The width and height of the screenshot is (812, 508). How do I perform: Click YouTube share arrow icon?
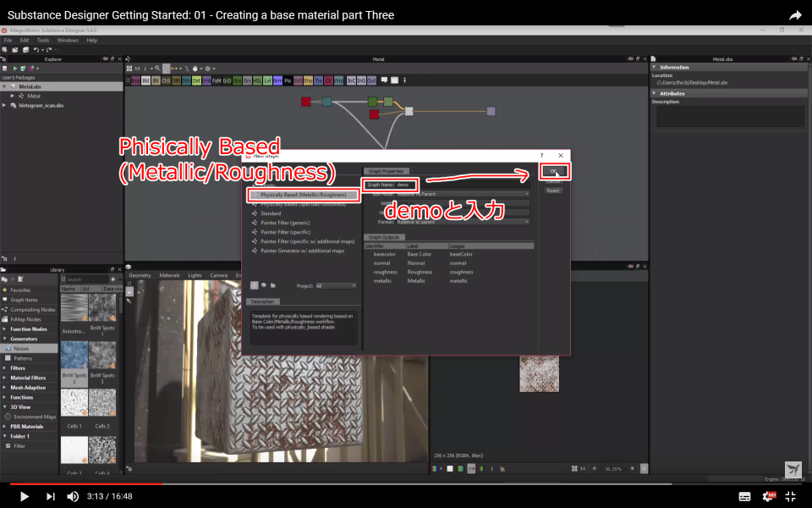tap(795, 15)
